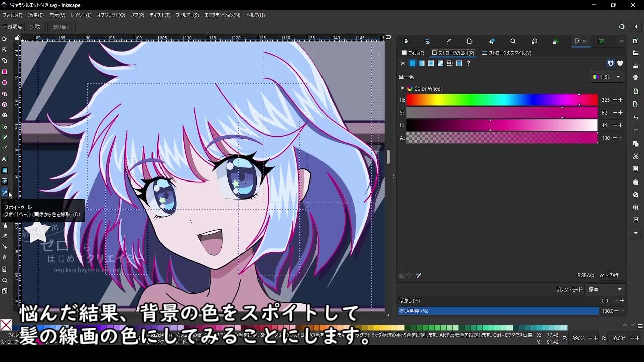Open the エクステンション(N) menu

222,15
